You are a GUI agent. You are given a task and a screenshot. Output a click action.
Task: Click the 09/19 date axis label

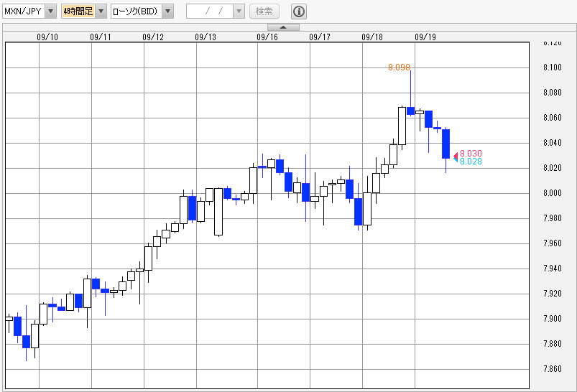pos(425,37)
